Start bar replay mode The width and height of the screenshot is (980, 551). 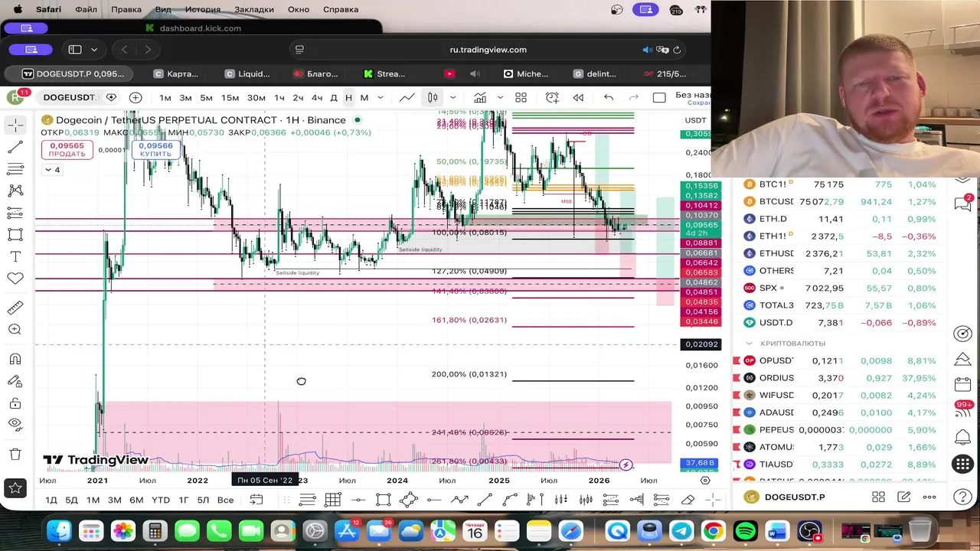pos(578,97)
